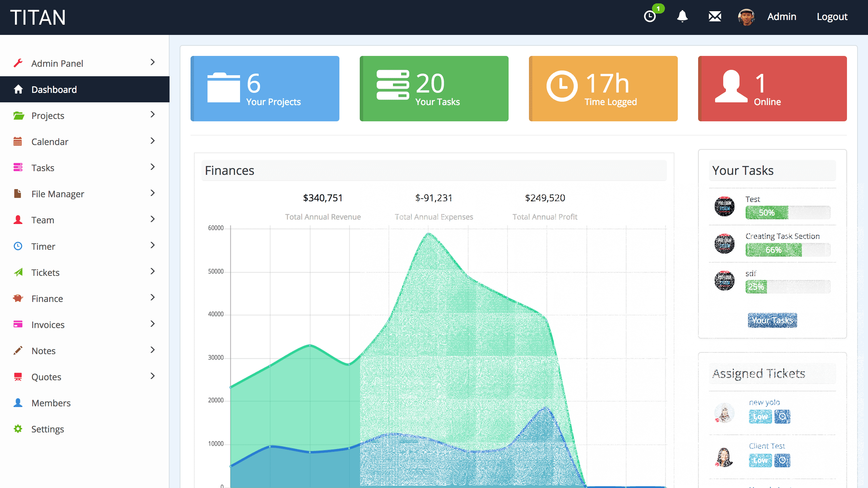
Task: Click the Finance piggy bank icon
Action: tap(18, 299)
